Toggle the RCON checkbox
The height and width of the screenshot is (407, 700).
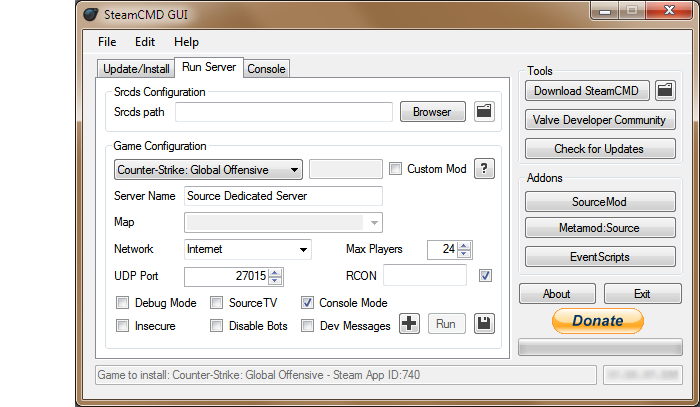click(x=485, y=276)
